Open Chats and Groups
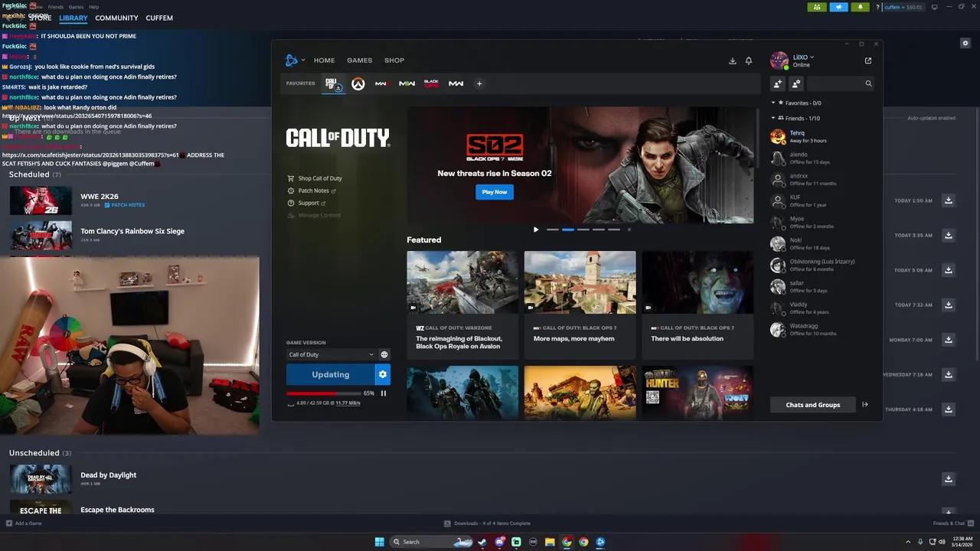This screenshot has height=551, width=980. click(812, 405)
